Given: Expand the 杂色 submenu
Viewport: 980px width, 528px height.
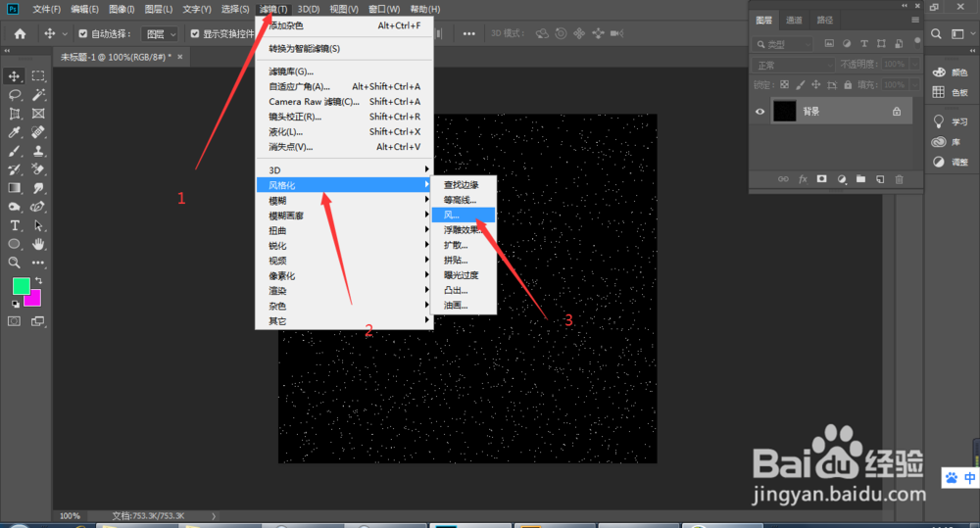Looking at the screenshot, I should [344, 307].
